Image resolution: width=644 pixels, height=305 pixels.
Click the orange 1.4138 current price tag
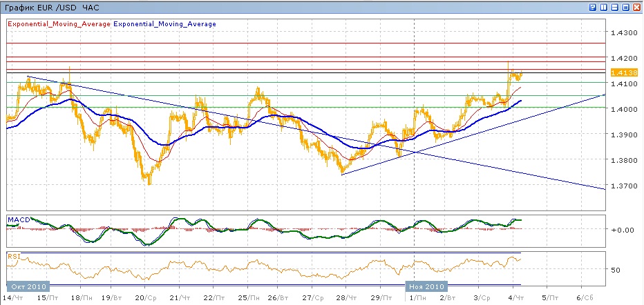coord(621,71)
